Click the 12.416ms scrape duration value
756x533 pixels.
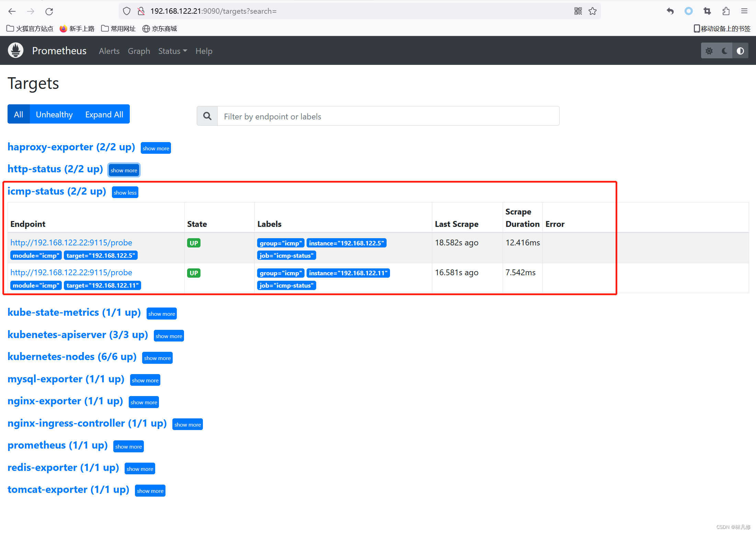click(x=523, y=243)
